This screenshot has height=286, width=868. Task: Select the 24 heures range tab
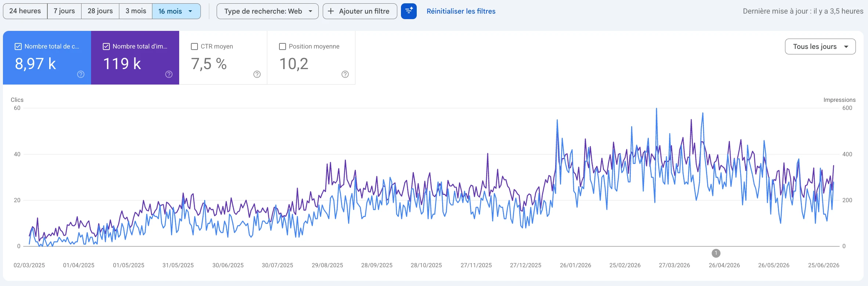[x=25, y=11]
